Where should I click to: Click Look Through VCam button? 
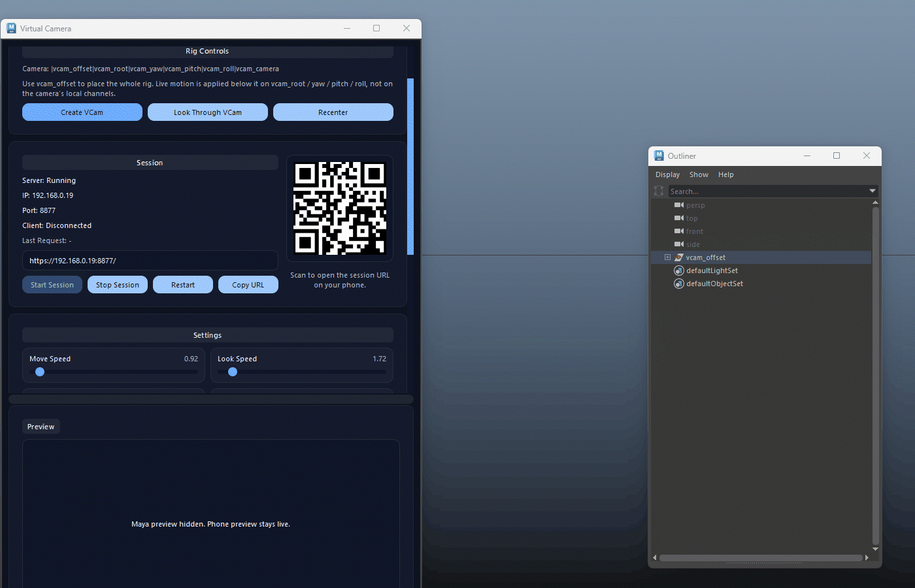click(x=208, y=112)
